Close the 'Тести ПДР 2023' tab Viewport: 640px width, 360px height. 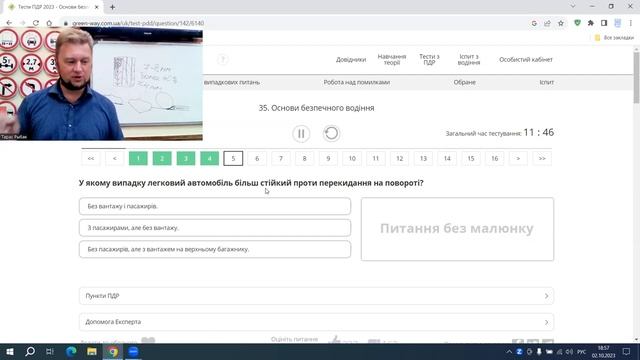(x=97, y=7)
